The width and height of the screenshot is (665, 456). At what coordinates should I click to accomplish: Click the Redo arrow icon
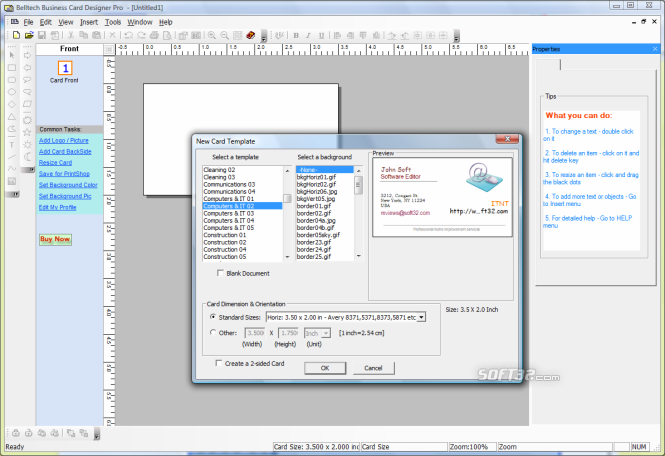click(141, 35)
